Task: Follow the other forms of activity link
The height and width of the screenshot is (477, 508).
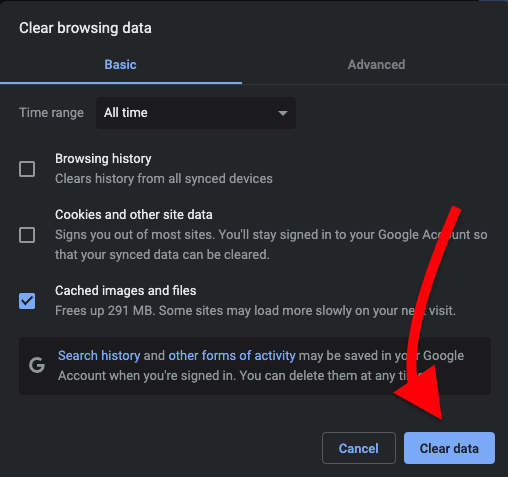Action: point(232,356)
